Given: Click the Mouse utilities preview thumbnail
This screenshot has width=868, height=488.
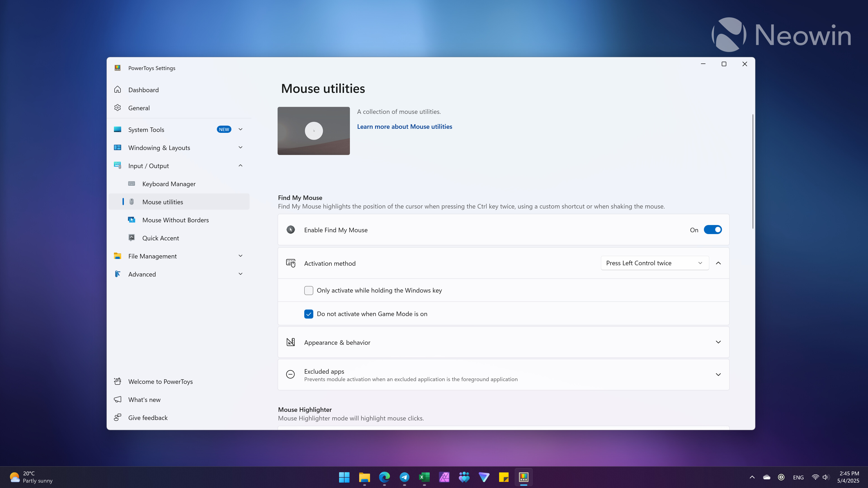Looking at the screenshot, I should [x=314, y=131].
